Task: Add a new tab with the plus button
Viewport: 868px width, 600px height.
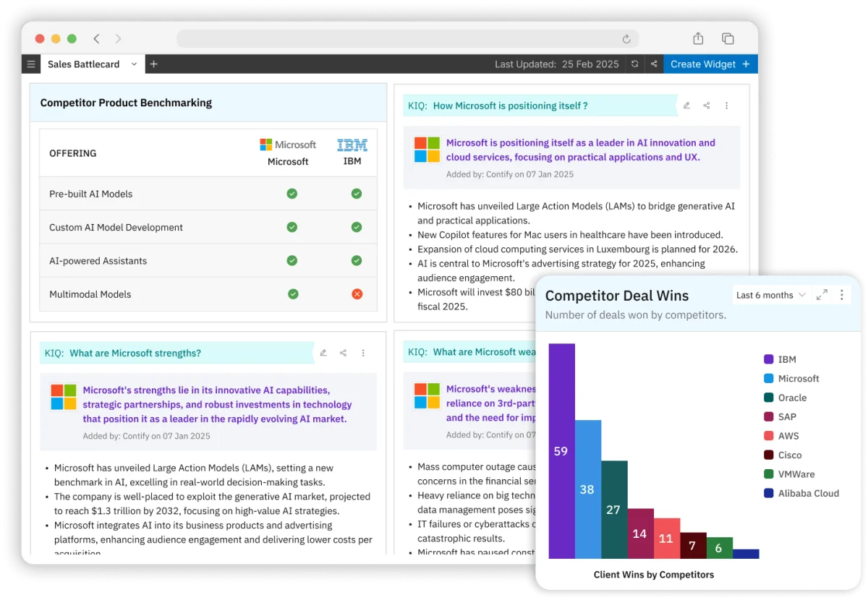Action: click(153, 64)
